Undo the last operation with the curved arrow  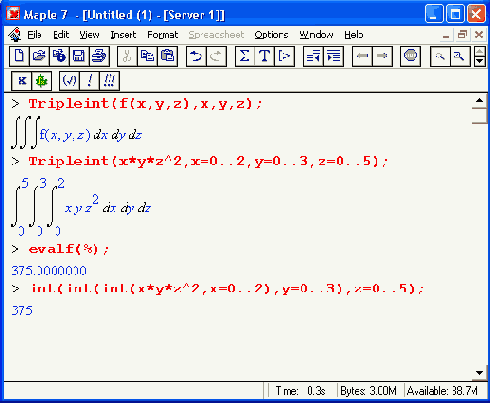(x=196, y=56)
